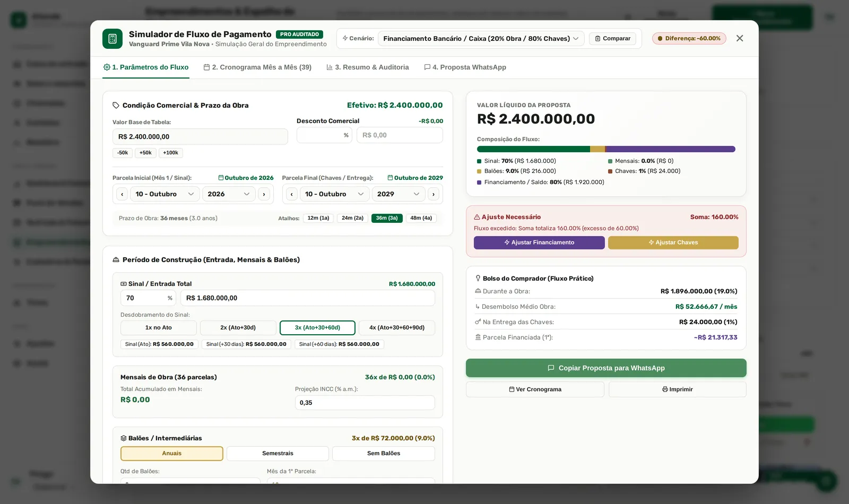Click the green Sinal legend square
The image size is (849, 504).
[479, 161]
